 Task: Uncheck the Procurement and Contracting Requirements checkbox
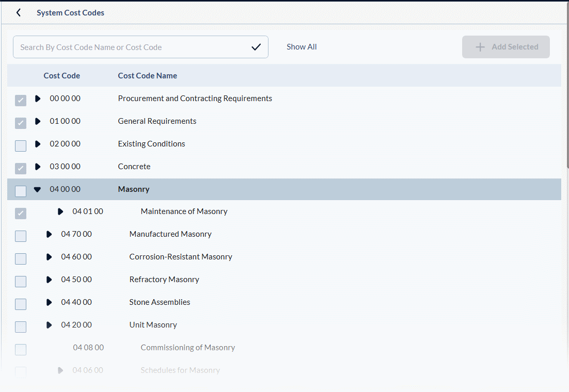pyautogui.click(x=21, y=101)
